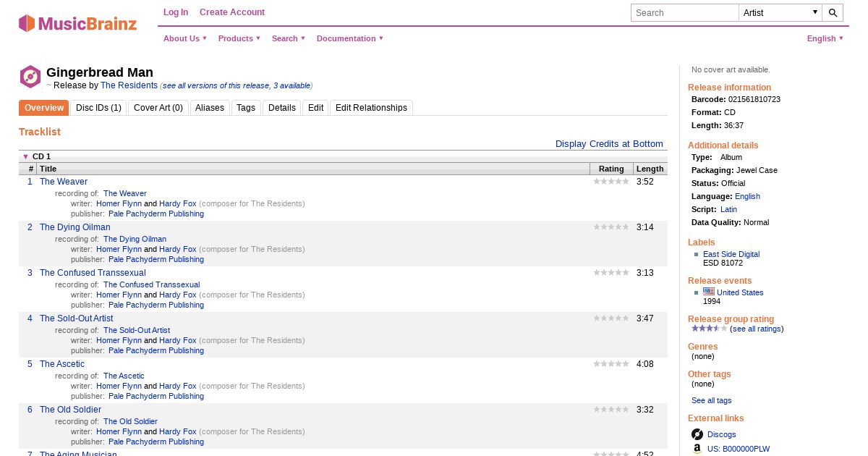
Task: Click see all versions of this release link
Action: (x=237, y=85)
